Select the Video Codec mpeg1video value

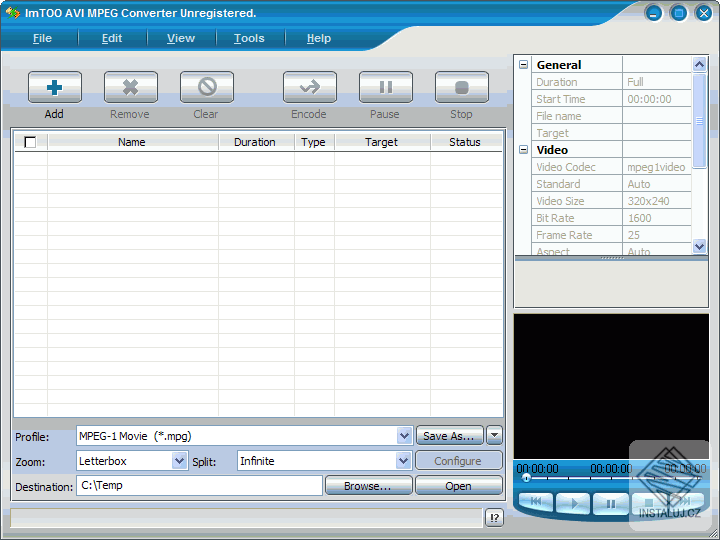657,167
